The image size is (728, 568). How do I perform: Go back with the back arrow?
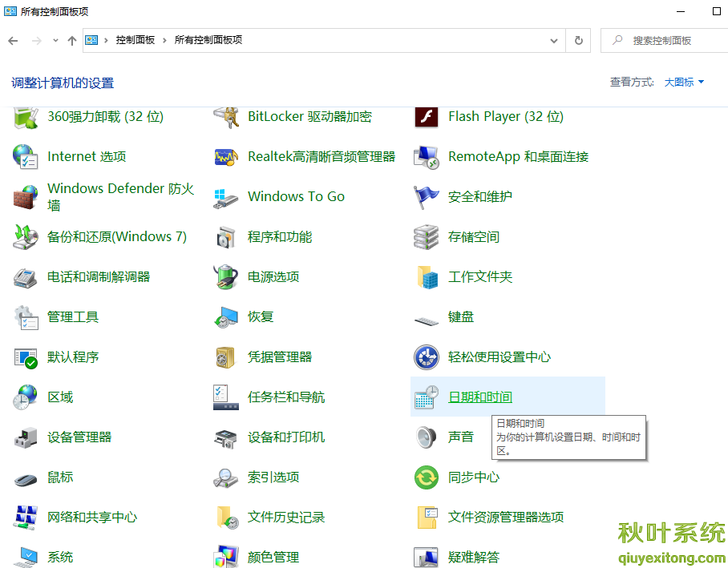click(x=13, y=41)
